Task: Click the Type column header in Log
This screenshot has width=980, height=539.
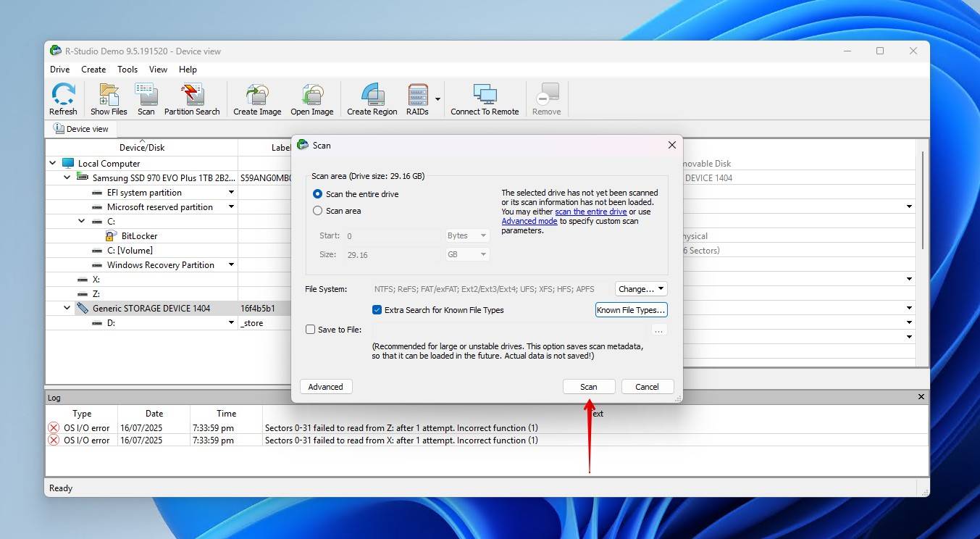Action: (x=82, y=414)
